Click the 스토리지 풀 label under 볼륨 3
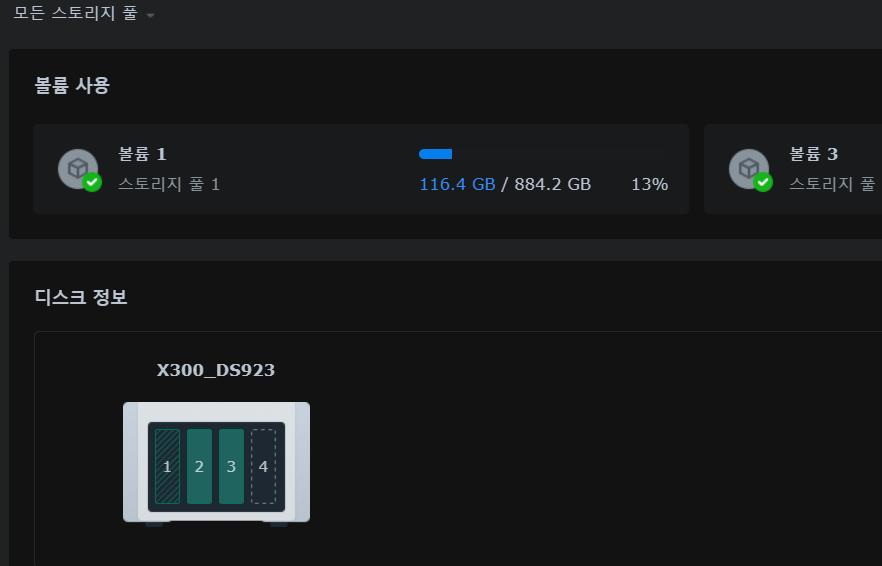 coord(832,184)
